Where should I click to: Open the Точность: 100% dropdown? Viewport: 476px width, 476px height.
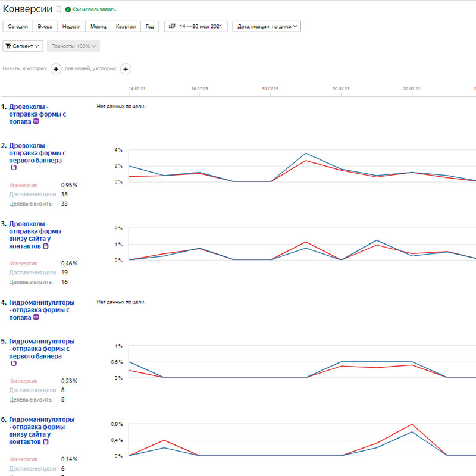[74, 46]
